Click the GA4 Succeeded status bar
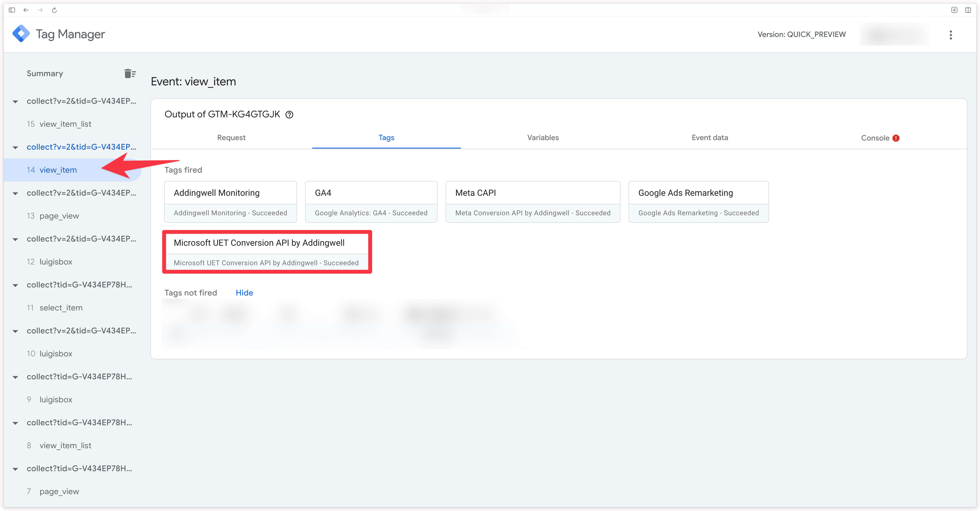Screen dimensions: 980x511 coord(371,213)
